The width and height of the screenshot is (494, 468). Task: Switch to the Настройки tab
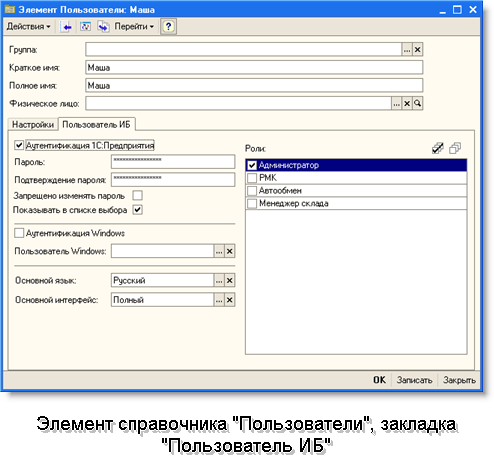(x=33, y=124)
